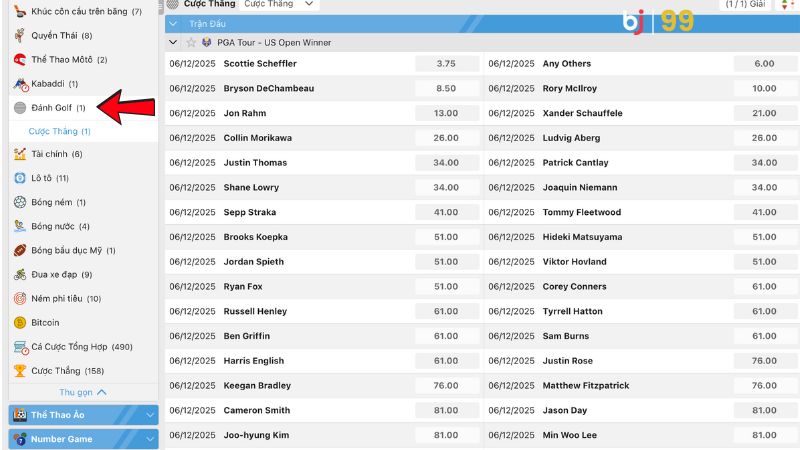Click the Russell Henley player name
Image resolution: width=800 pixels, height=450 pixels.
pyautogui.click(x=255, y=311)
